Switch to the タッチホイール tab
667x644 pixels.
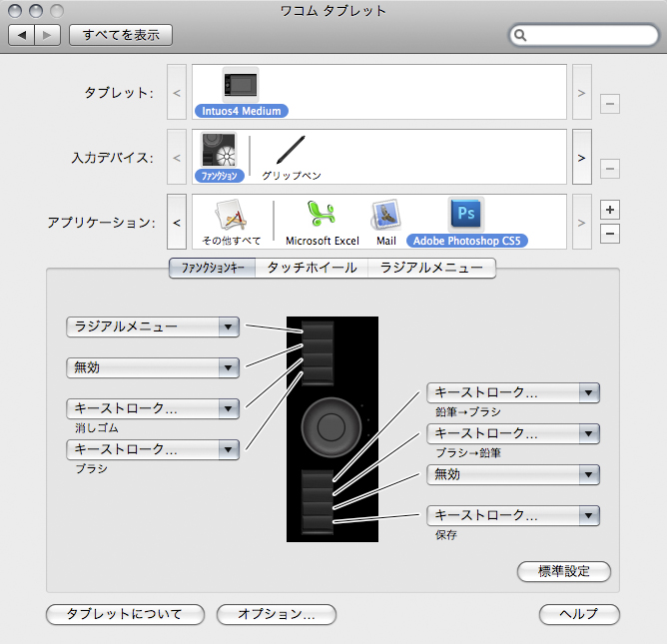pos(312,268)
